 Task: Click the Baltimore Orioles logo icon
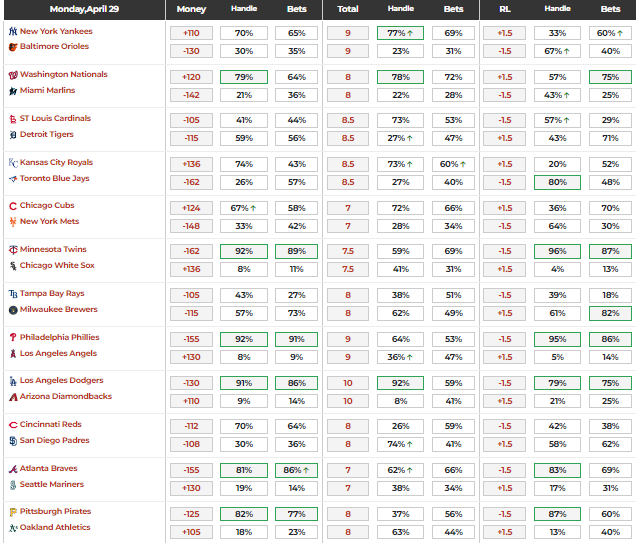pos(12,47)
